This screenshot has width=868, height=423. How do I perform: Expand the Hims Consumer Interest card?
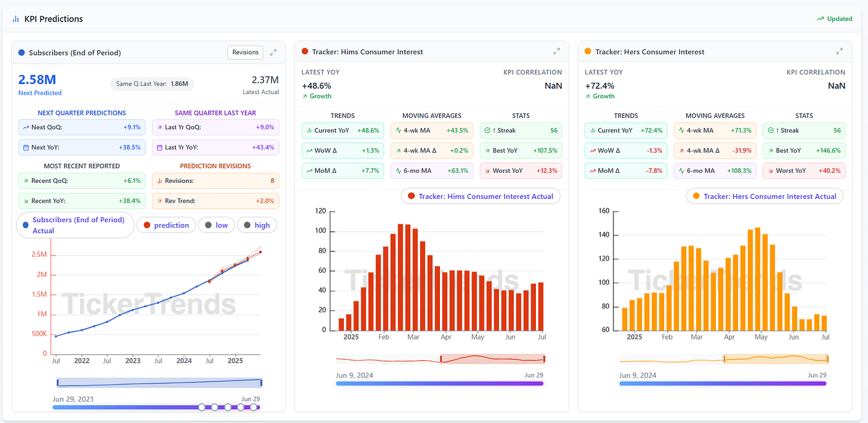click(556, 52)
